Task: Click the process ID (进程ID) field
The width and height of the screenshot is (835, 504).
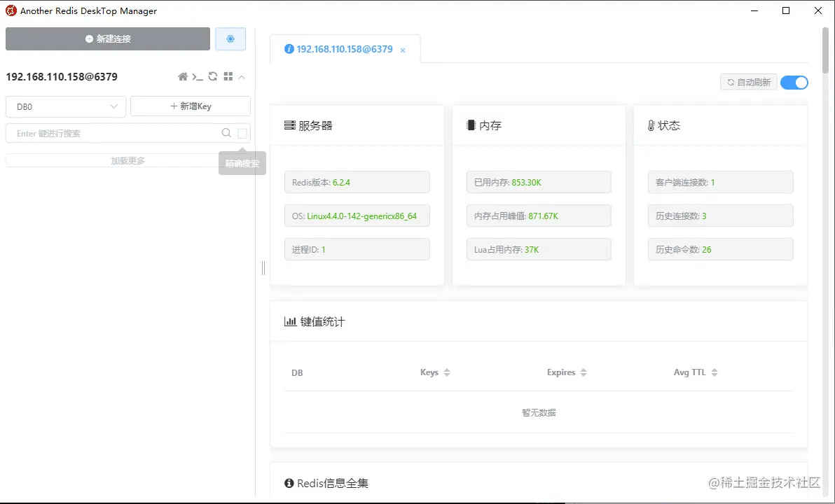Action: click(x=357, y=249)
